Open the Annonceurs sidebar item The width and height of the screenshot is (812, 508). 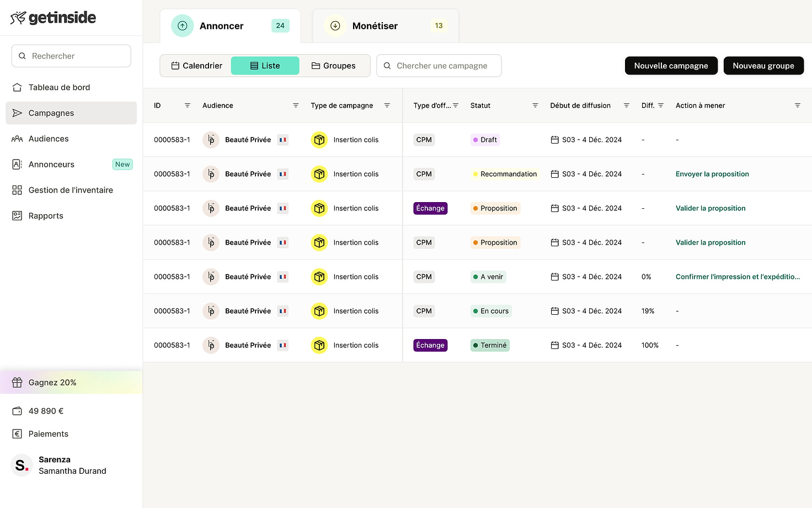pyautogui.click(x=71, y=165)
